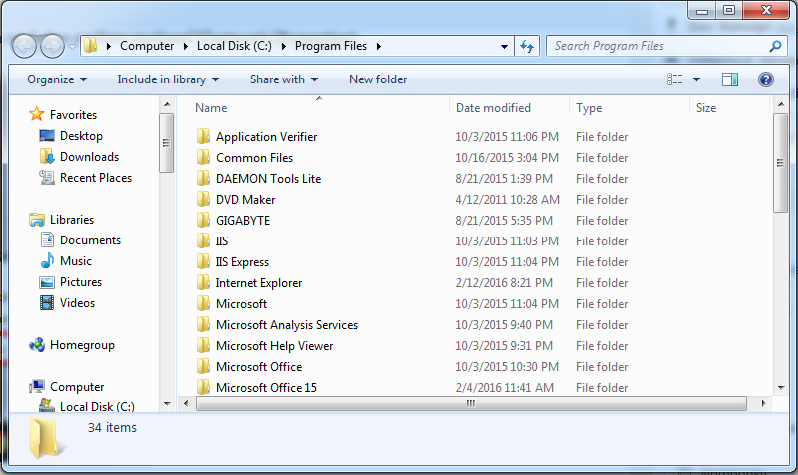
Task: Open the Organize menu
Action: click(57, 79)
